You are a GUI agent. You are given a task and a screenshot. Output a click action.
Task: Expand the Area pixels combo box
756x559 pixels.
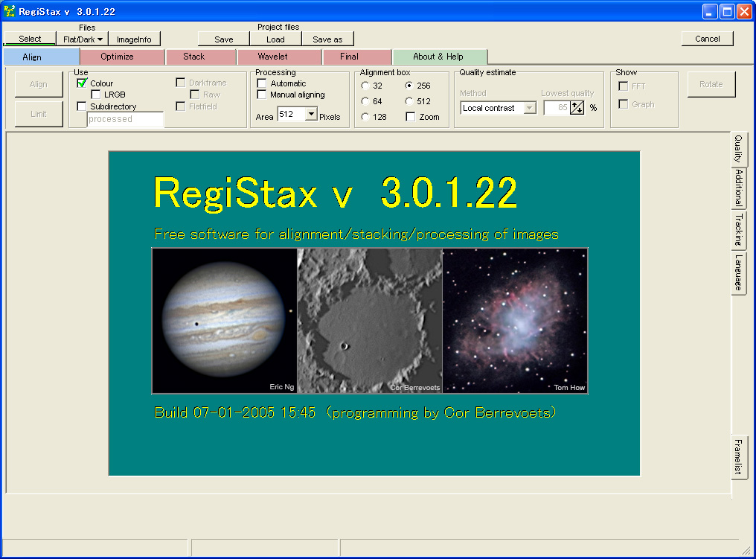pyautogui.click(x=311, y=115)
